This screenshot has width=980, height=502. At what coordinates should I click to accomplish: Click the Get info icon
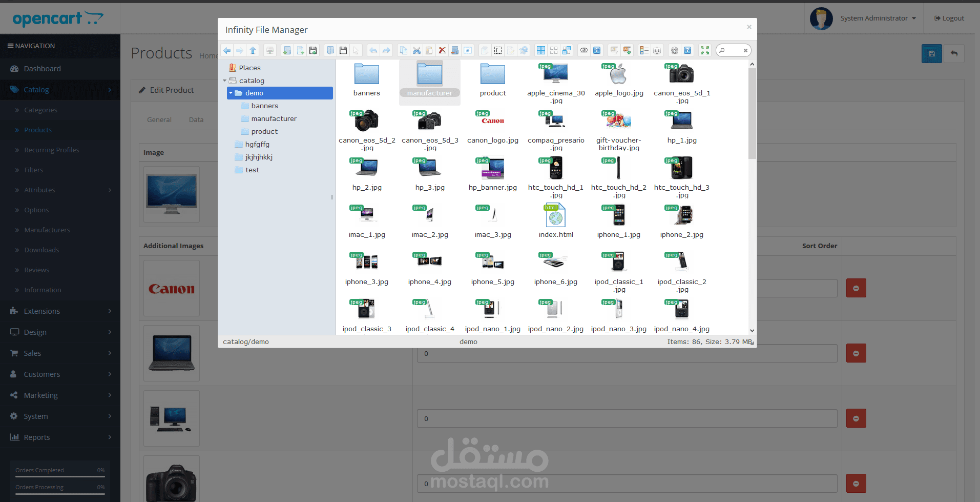tap(597, 50)
